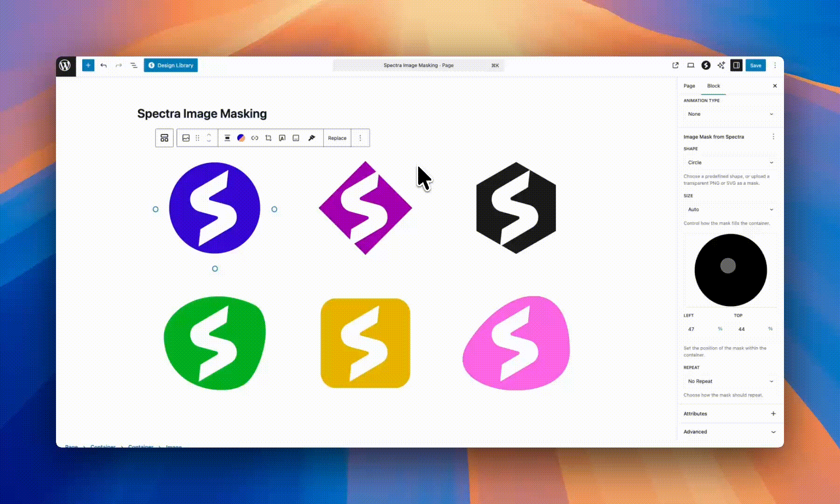840x504 pixels.
Task: Apply duotone filter from block toolbar
Action: pos(241,138)
